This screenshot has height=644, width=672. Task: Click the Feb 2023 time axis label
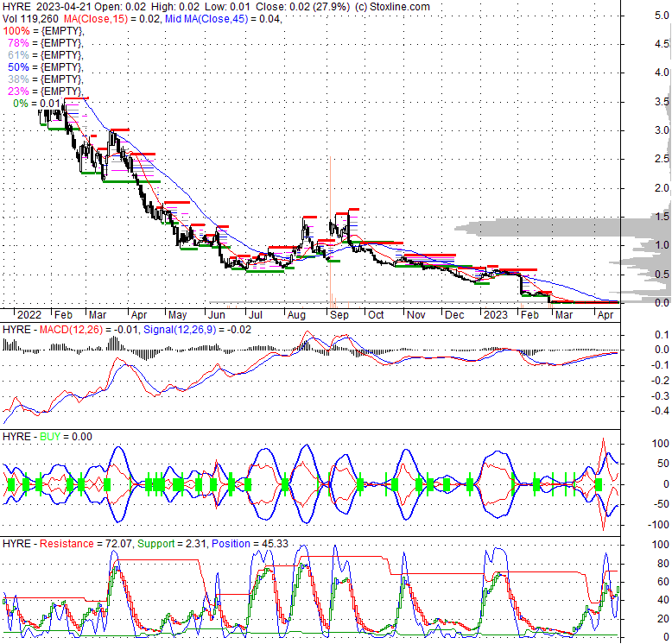(529, 315)
